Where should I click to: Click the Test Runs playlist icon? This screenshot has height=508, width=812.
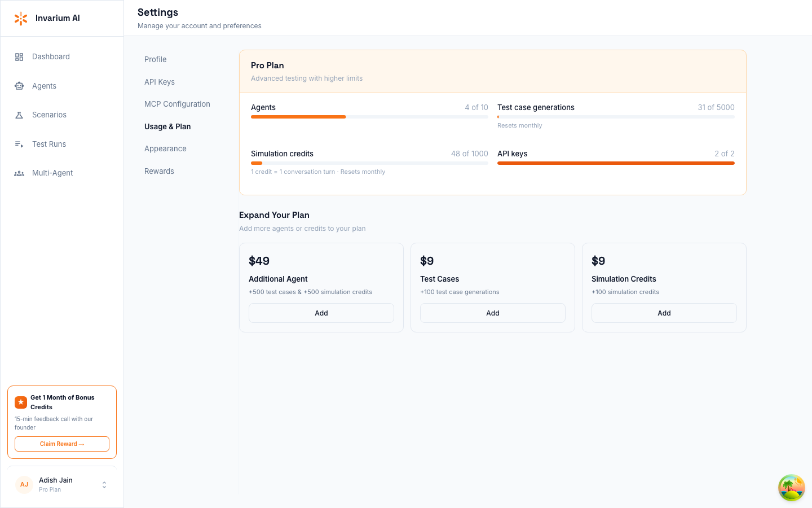pyautogui.click(x=19, y=144)
